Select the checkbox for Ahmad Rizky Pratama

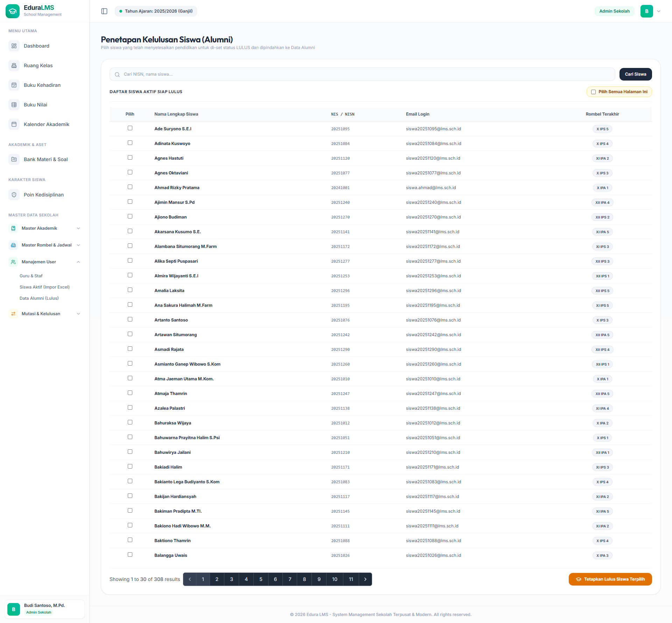coord(130,187)
